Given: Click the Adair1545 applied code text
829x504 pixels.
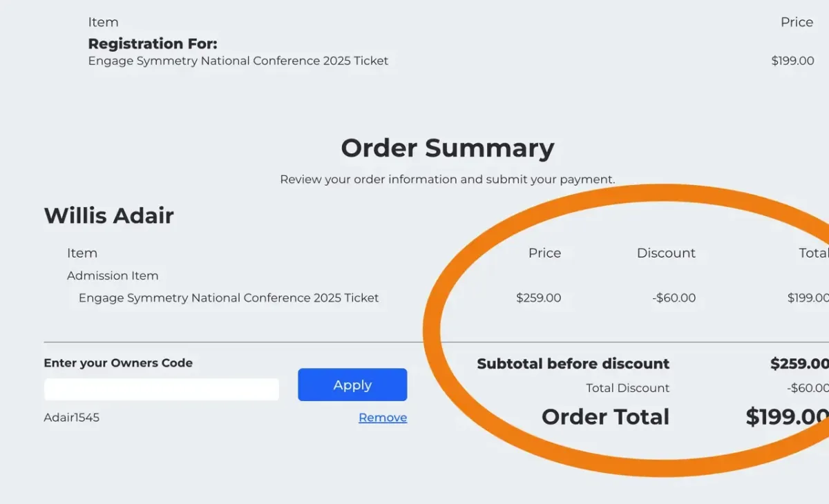Looking at the screenshot, I should click(x=71, y=418).
